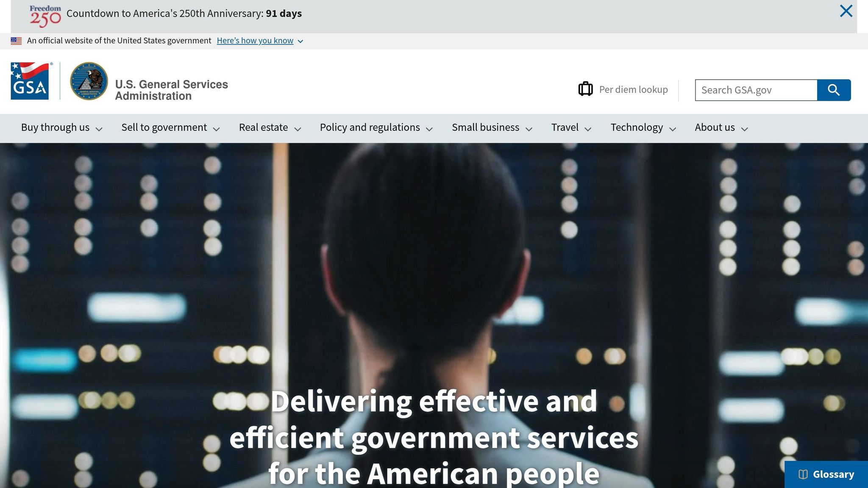
Task: Focus the Search GSA.gov field
Action: (x=756, y=90)
